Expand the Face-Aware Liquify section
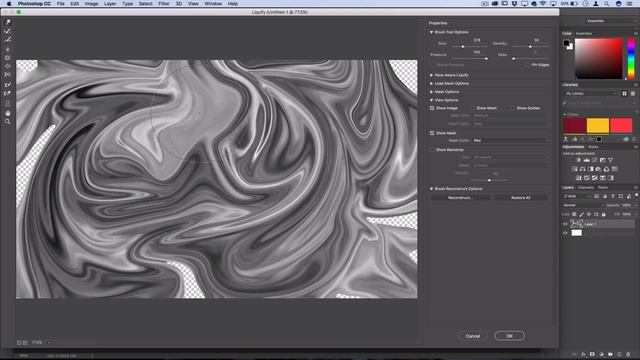Viewport: 640px width, 360px height. coord(431,75)
